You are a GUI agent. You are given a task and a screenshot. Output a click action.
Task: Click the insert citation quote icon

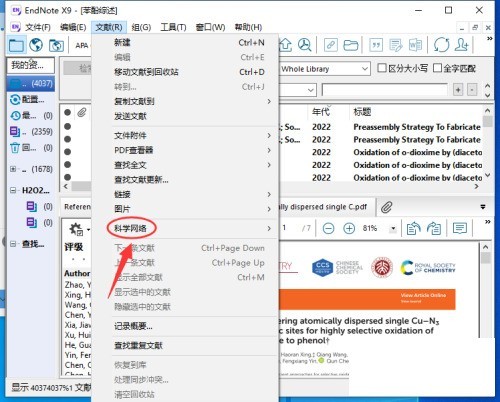[376, 45]
